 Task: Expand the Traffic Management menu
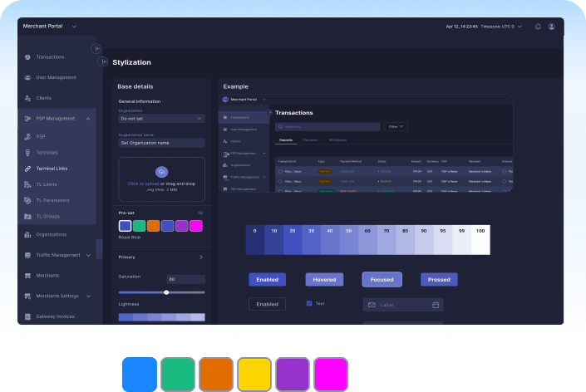pos(89,255)
